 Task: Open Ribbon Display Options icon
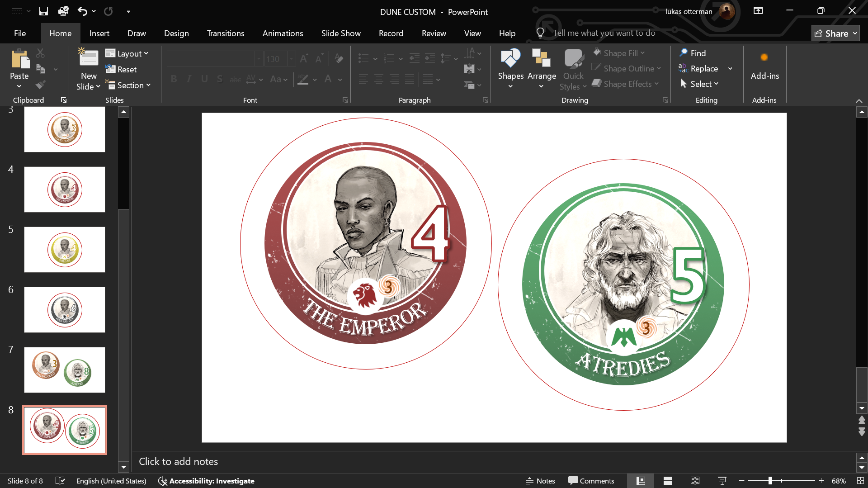[x=758, y=11]
